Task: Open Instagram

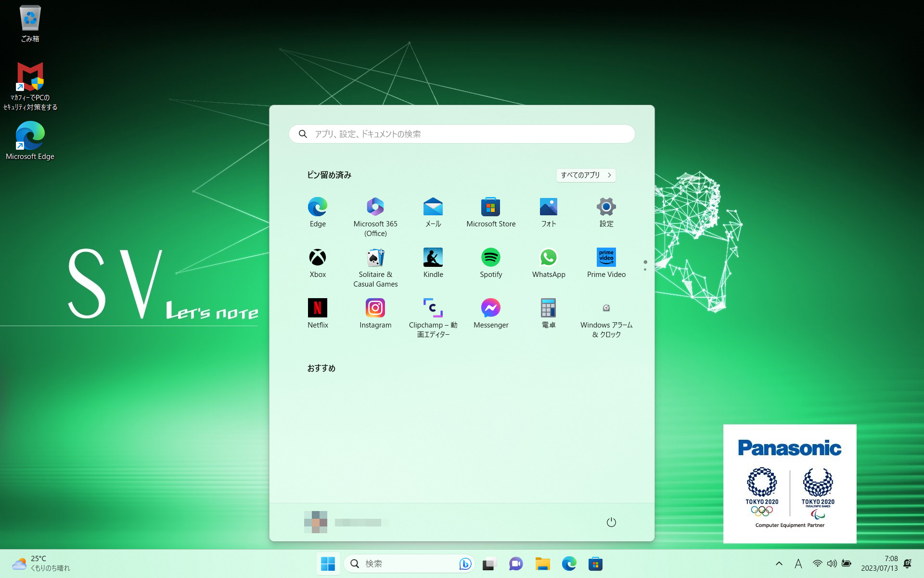Action: pyautogui.click(x=375, y=313)
